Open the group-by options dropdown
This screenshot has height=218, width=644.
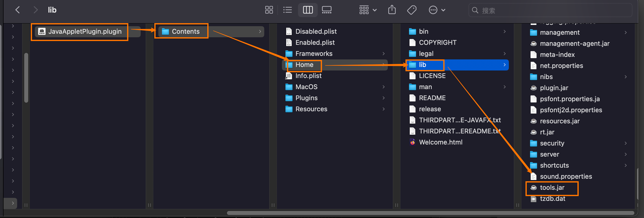[368, 10]
